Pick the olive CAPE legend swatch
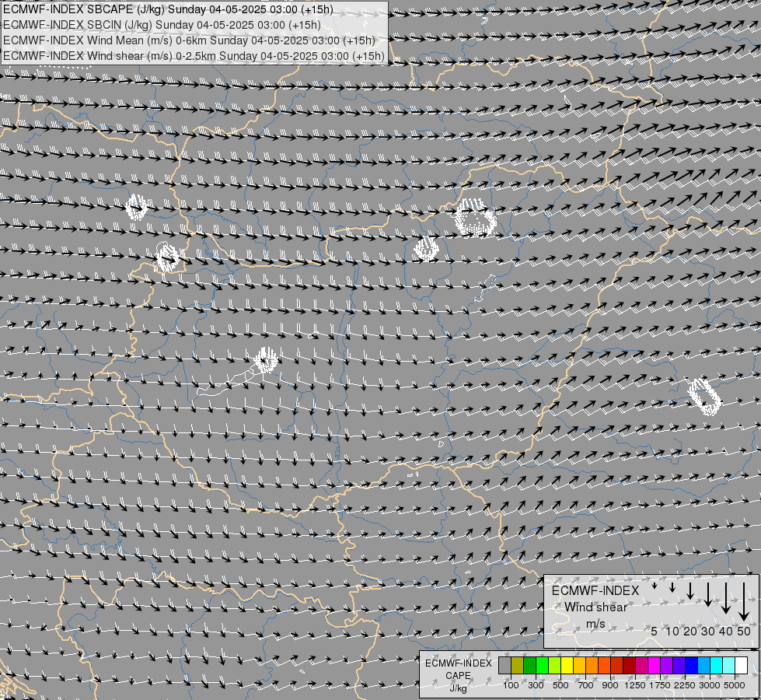This screenshot has height=700, width=761. [518, 666]
